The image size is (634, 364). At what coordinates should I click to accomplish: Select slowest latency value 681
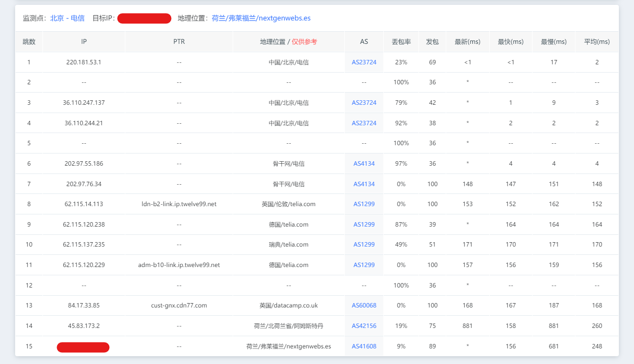click(554, 346)
